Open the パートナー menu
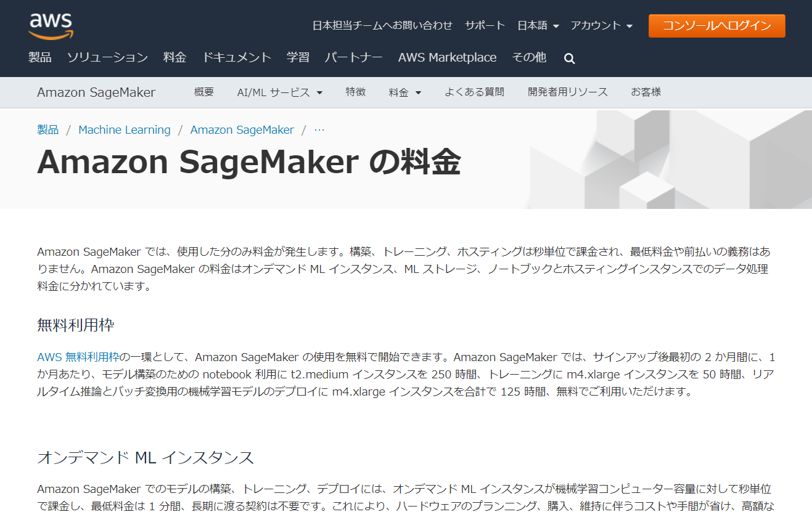Screen dimensions: 812x517 pos(354,57)
